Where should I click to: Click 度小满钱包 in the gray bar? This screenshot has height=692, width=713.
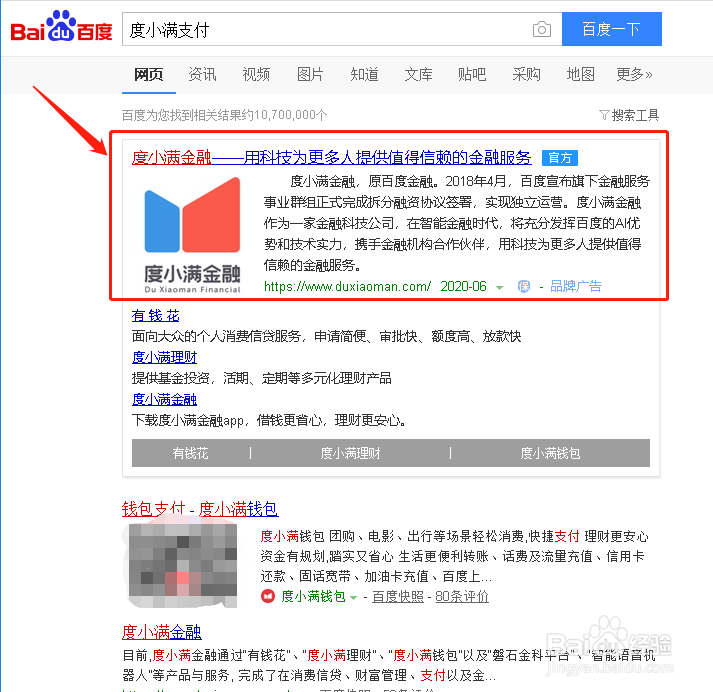click(x=550, y=453)
